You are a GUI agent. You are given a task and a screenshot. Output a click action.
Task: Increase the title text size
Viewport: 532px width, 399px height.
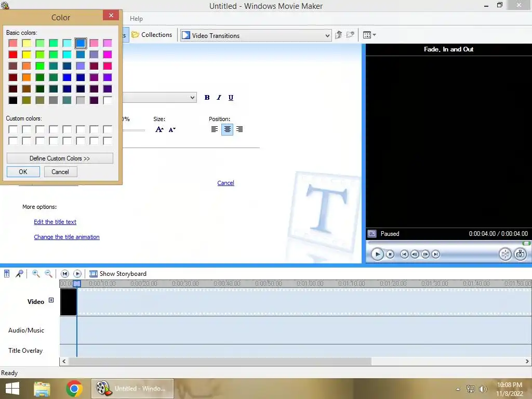click(159, 129)
